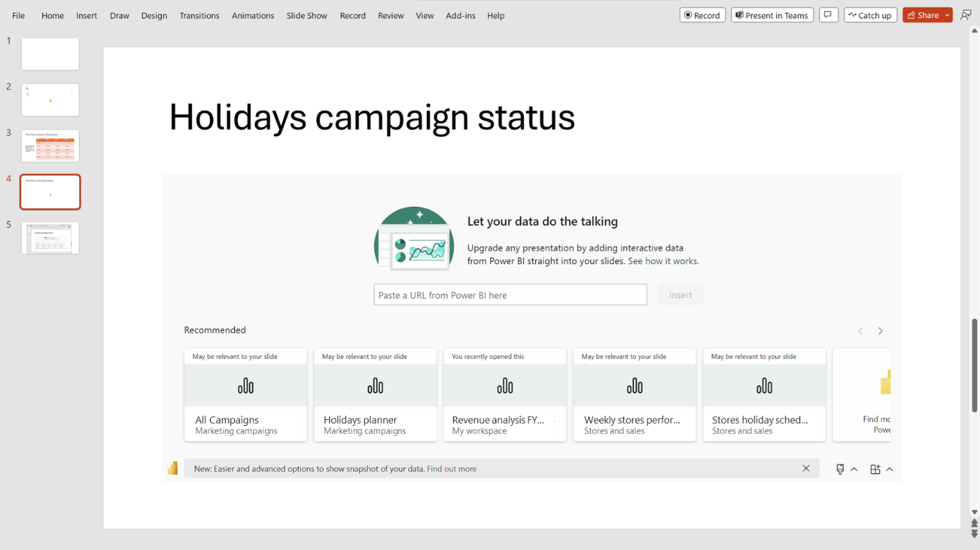The width and height of the screenshot is (980, 550).
Task: Click the Revenue analysis report chart icon
Action: point(505,386)
